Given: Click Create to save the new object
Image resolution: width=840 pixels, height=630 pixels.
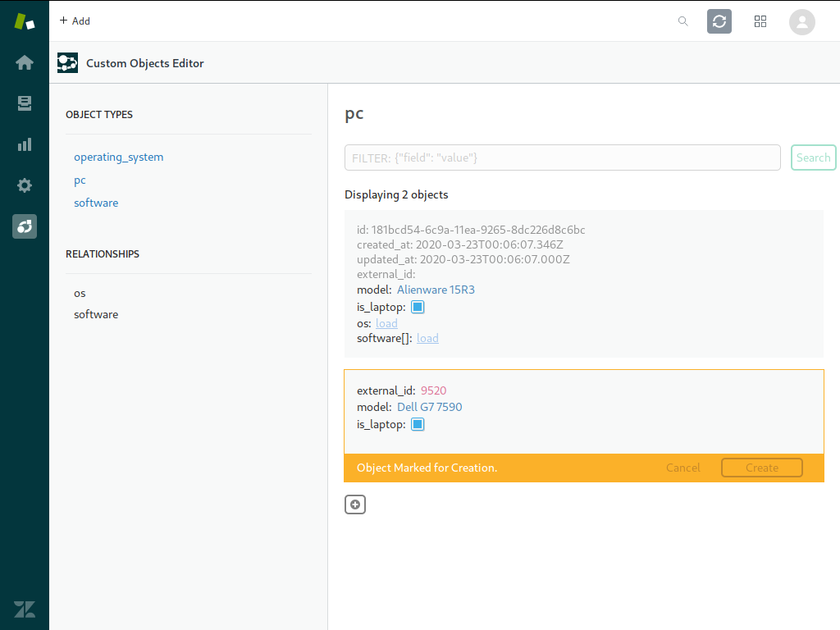Looking at the screenshot, I should (761, 468).
